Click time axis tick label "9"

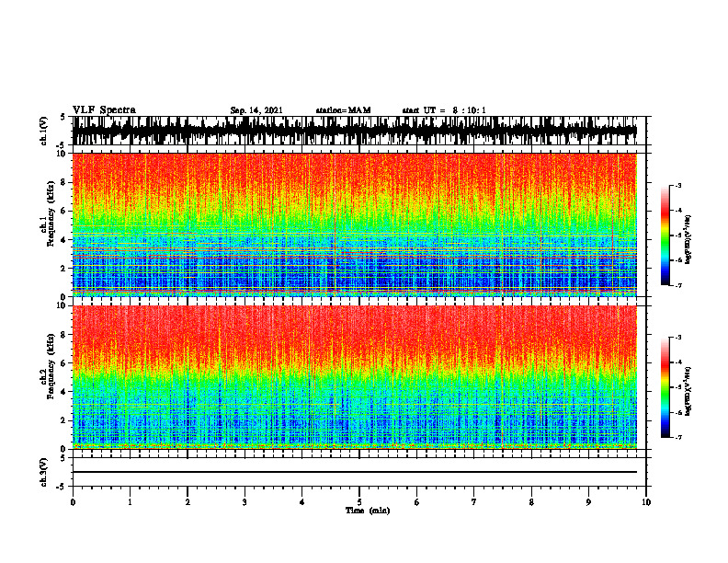[x=588, y=502]
